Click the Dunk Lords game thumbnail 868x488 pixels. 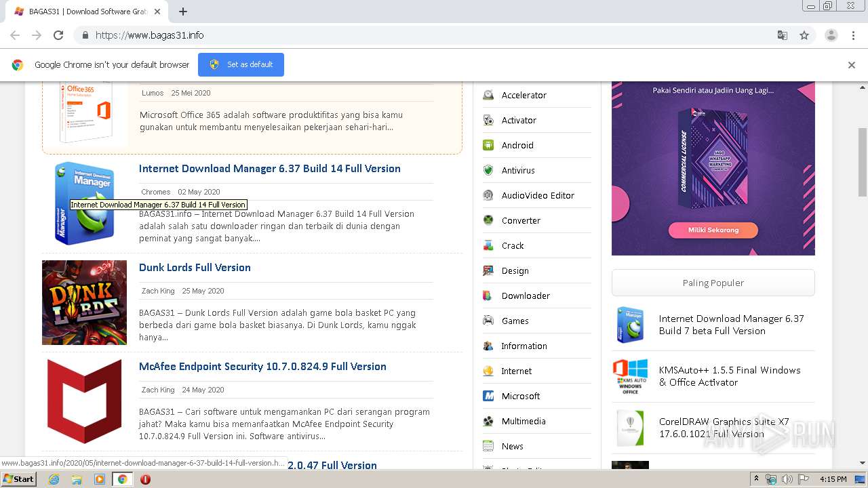click(x=84, y=302)
